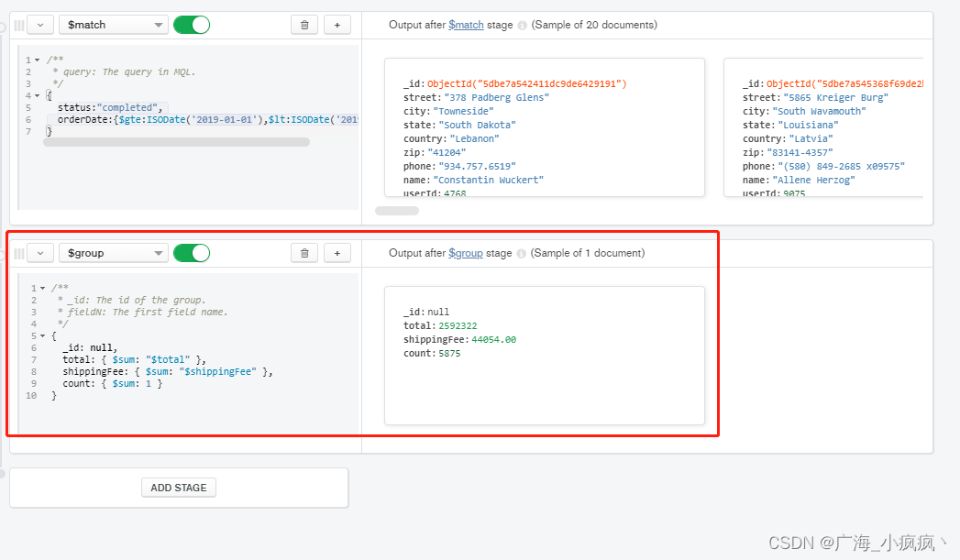Click zip "83141-4357" value
This screenshot has width=960, height=560.
coord(800,152)
